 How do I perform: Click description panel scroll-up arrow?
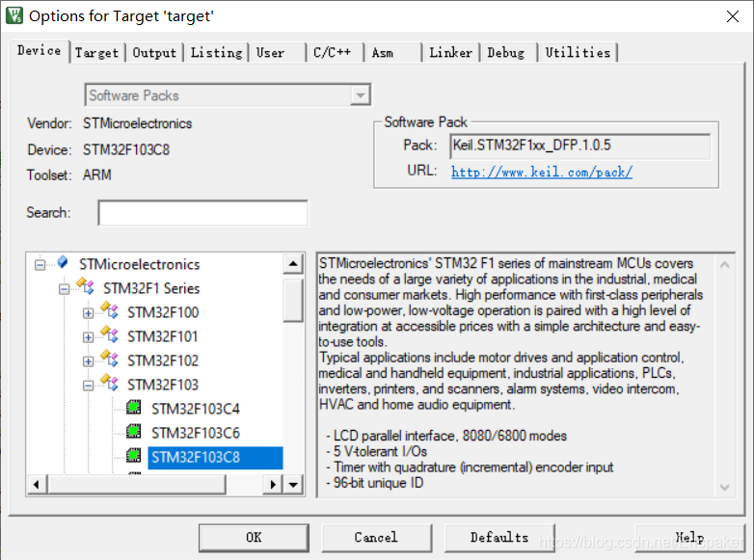(725, 265)
